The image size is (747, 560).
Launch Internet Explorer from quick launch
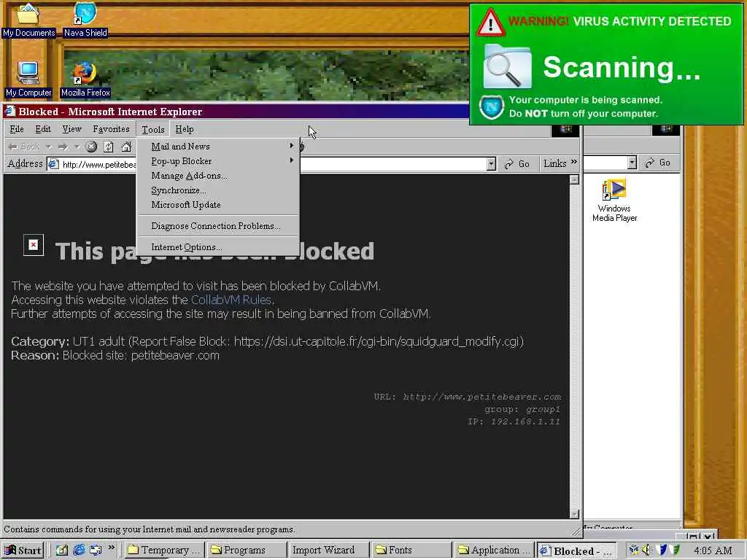pos(79,550)
